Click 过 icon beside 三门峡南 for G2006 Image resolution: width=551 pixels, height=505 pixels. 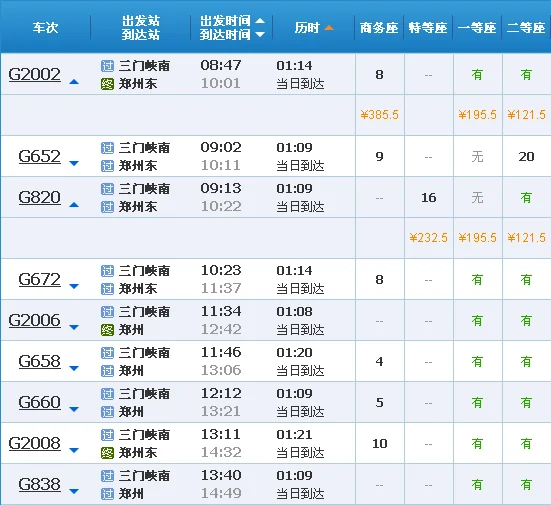pos(108,312)
